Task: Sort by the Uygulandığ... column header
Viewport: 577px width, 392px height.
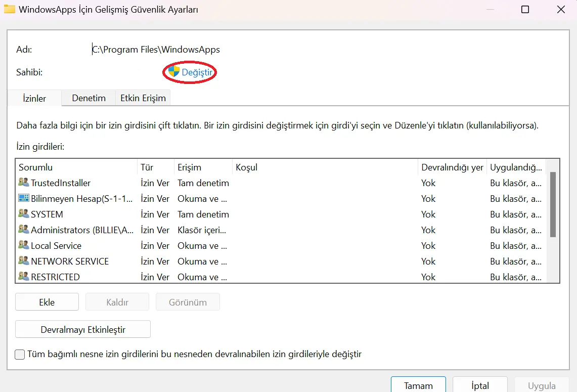Action: pos(516,167)
